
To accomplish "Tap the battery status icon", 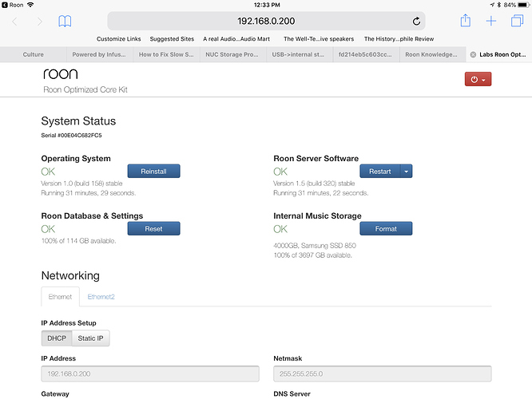I will 524,5.
